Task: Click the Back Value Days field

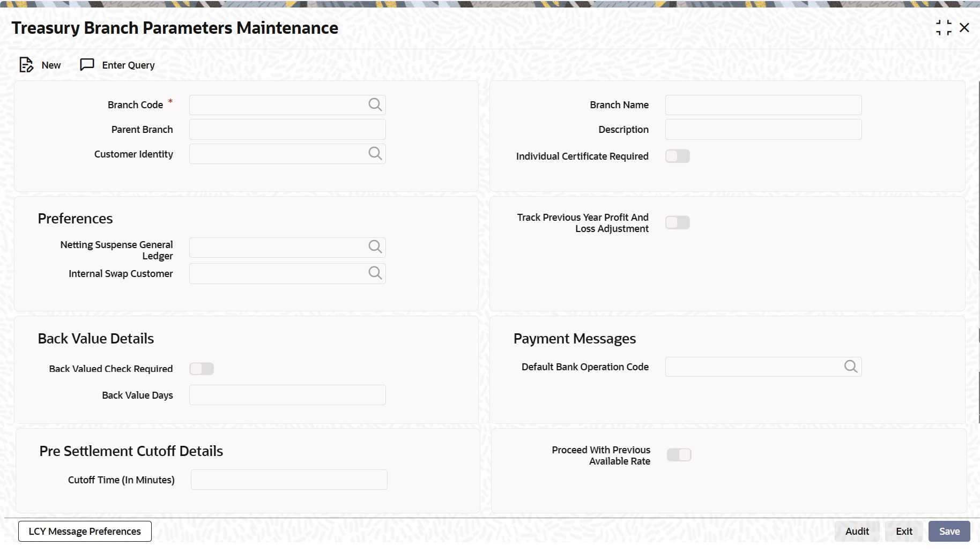Action: [x=287, y=394]
